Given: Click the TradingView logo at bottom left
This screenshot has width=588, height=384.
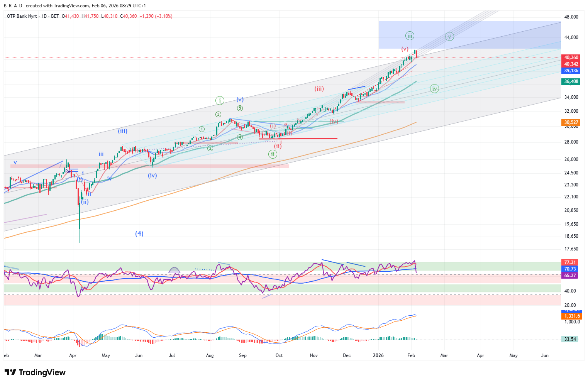Looking at the screenshot, I should [x=35, y=372].
